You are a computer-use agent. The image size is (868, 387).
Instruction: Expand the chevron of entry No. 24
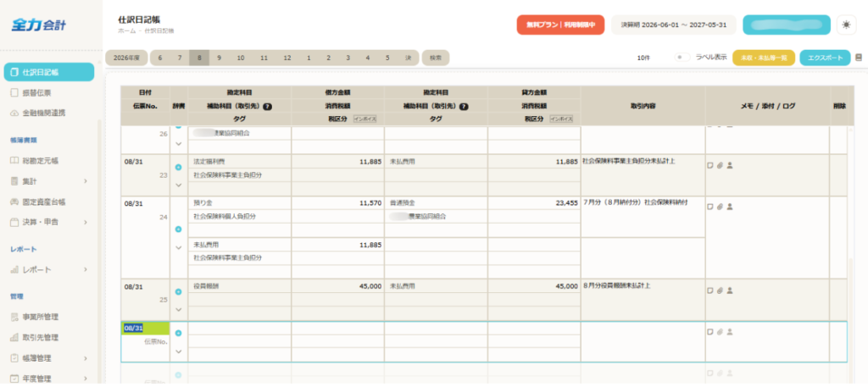(x=178, y=247)
